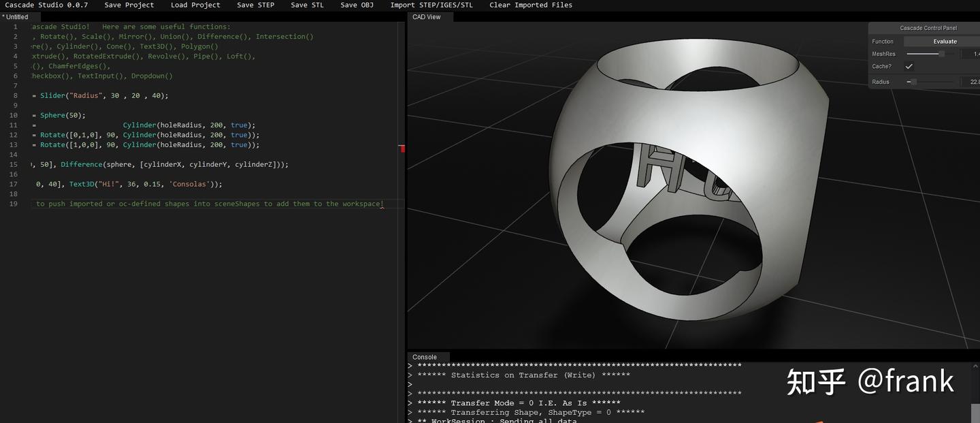Export the model with Save STEP
Image resolution: width=980 pixels, height=423 pixels.
tap(255, 5)
